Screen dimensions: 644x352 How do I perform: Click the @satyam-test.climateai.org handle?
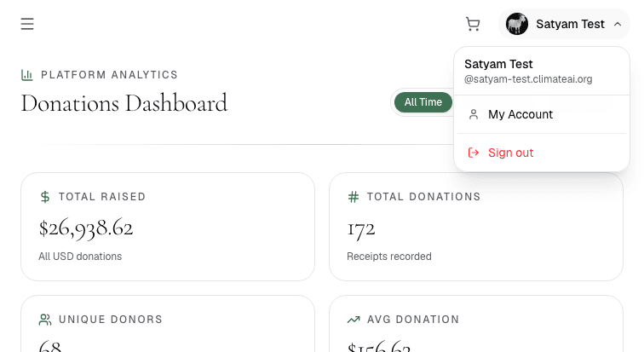pos(528,79)
